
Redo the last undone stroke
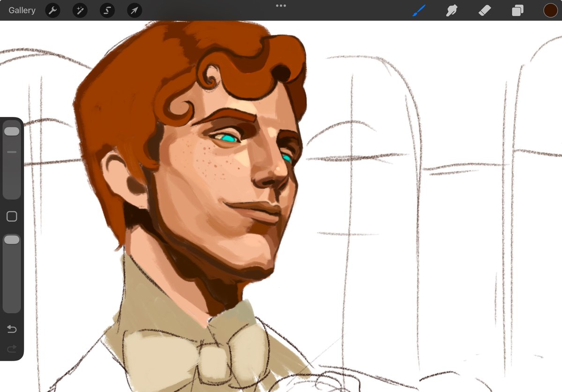pos(12,348)
